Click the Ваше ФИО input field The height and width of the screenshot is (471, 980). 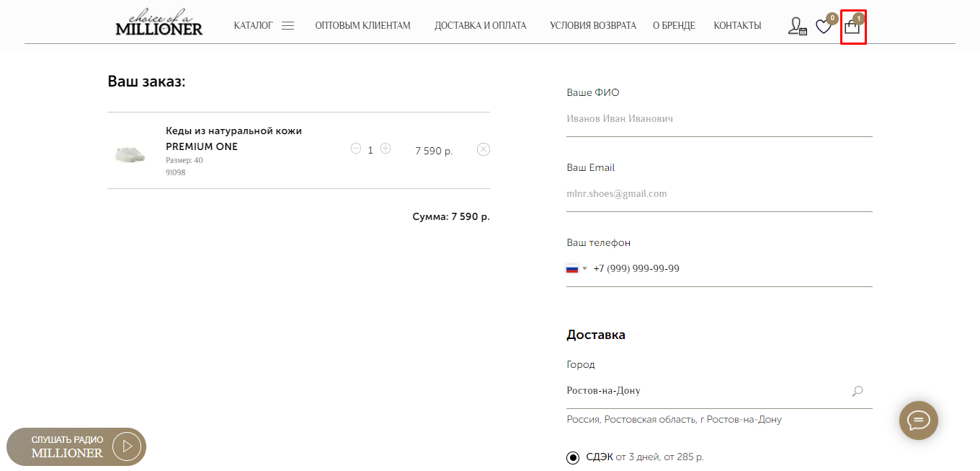point(719,119)
